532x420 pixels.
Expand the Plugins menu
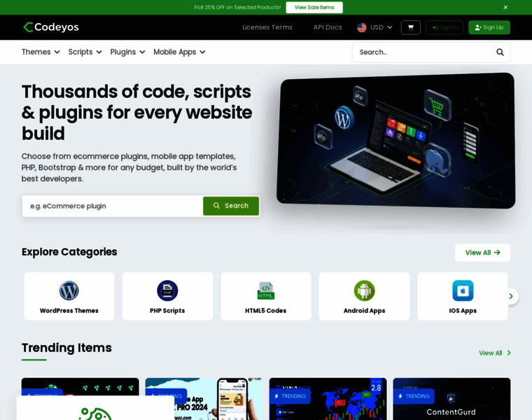[x=127, y=52]
